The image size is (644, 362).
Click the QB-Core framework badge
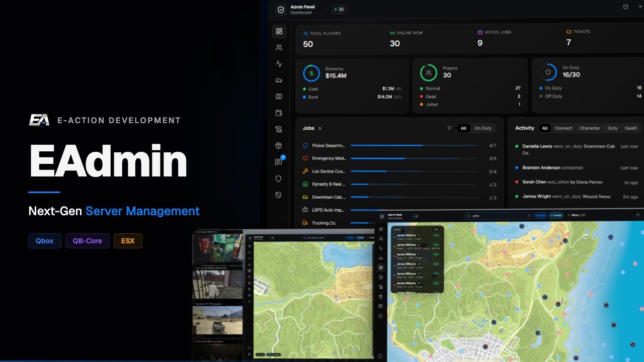pos(87,241)
